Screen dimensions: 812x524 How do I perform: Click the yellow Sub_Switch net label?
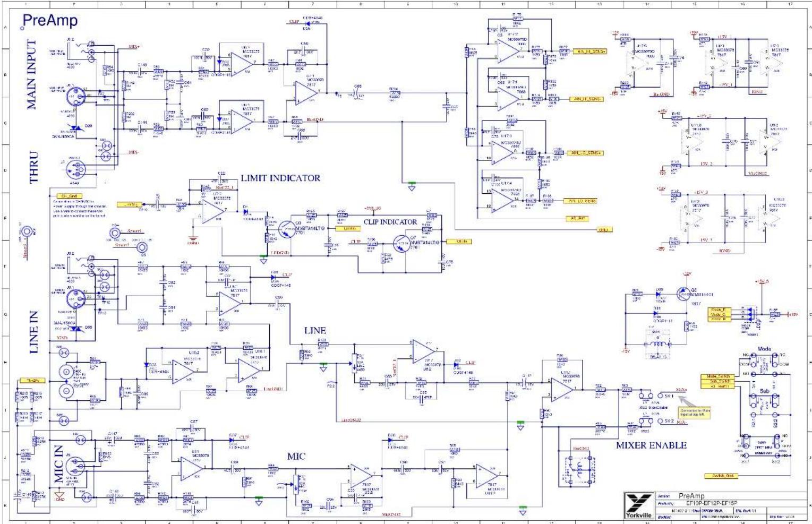click(717, 381)
